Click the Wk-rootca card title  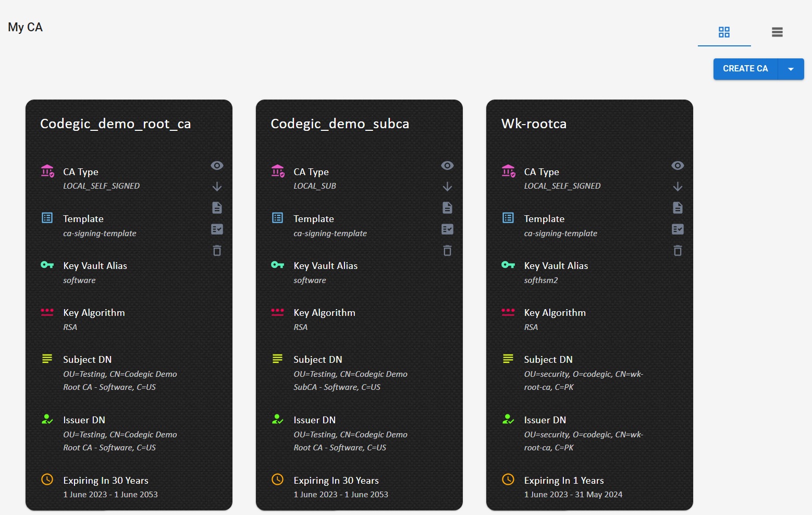(x=534, y=124)
